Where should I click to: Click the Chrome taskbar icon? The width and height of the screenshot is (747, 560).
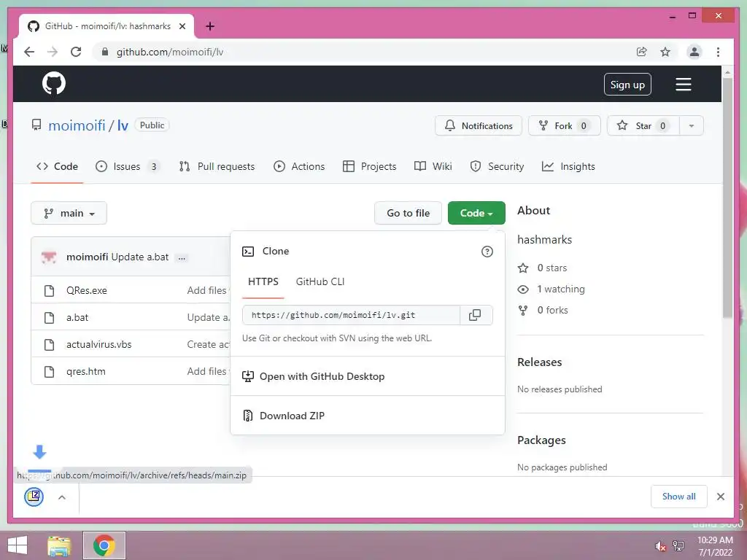[104, 545]
